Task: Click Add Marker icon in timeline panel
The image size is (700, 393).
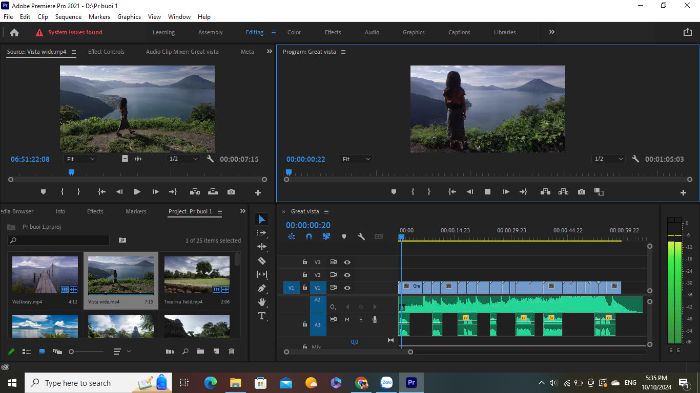Action: pos(344,237)
